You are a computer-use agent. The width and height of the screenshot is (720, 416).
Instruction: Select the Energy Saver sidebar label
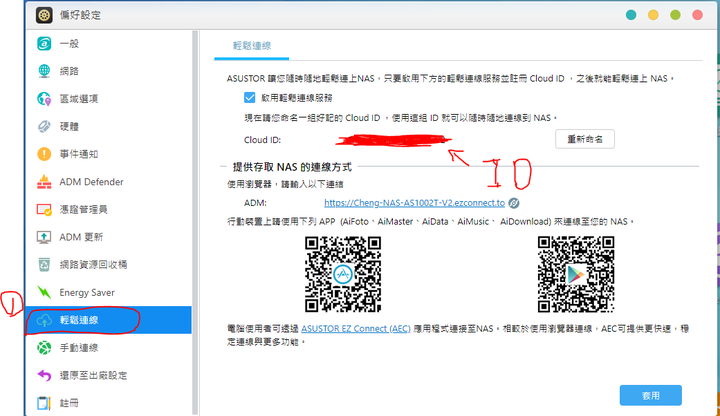coord(87,292)
